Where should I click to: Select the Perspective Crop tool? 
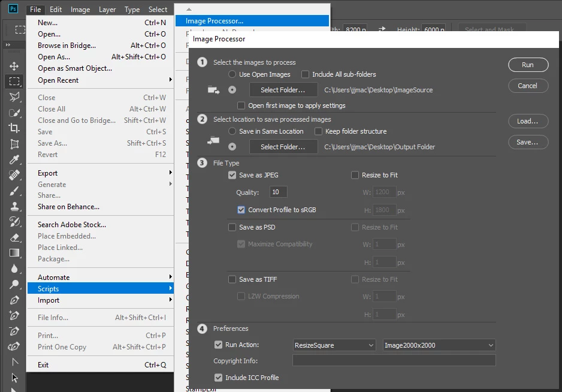(14, 144)
